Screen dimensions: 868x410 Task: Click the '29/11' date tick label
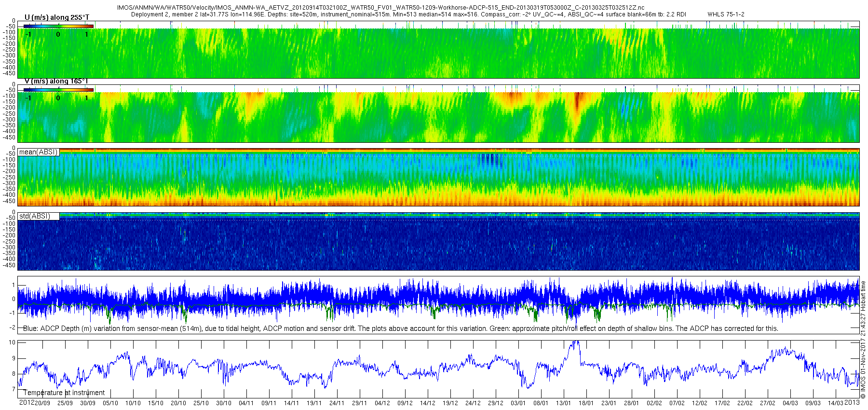click(360, 403)
